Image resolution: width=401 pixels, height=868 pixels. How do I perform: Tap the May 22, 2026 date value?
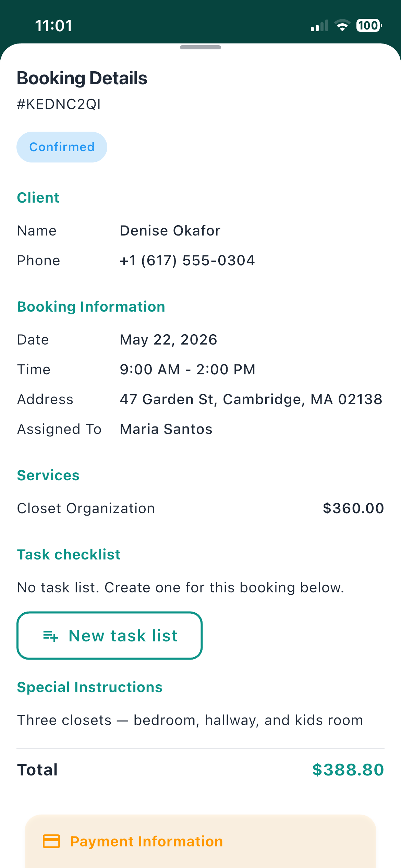coord(168,340)
